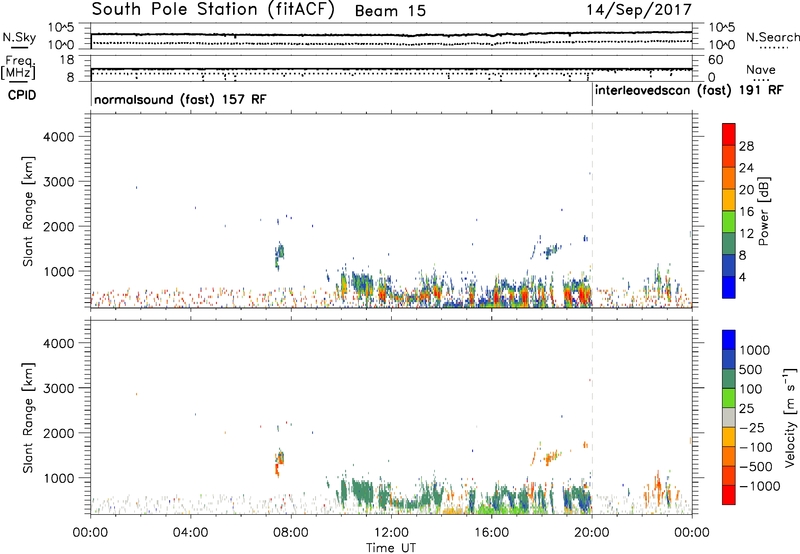Click the '-500' Velocity colorbar value
The image size is (800, 554).
point(756,467)
